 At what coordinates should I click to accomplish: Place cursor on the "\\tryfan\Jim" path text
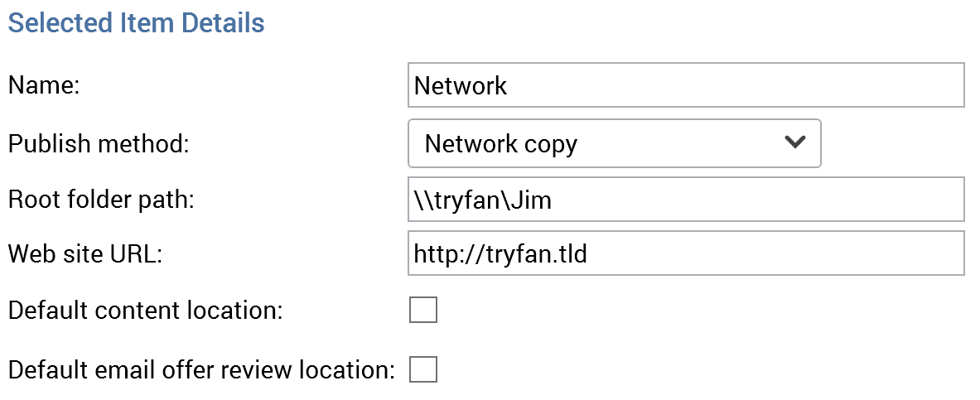click(x=483, y=200)
